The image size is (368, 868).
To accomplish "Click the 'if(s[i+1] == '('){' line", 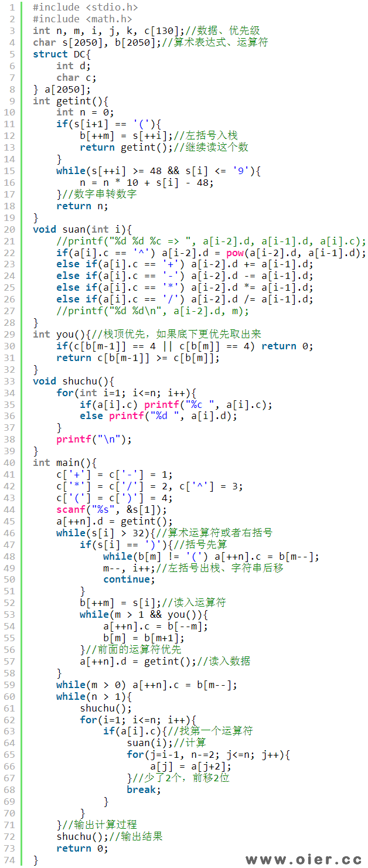I will pos(109,124).
